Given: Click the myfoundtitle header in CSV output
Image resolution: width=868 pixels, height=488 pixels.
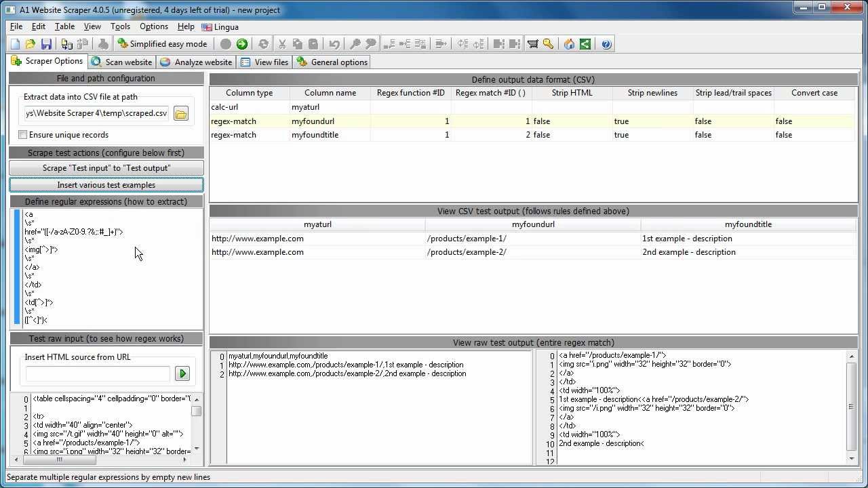Looking at the screenshot, I should [747, 224].
